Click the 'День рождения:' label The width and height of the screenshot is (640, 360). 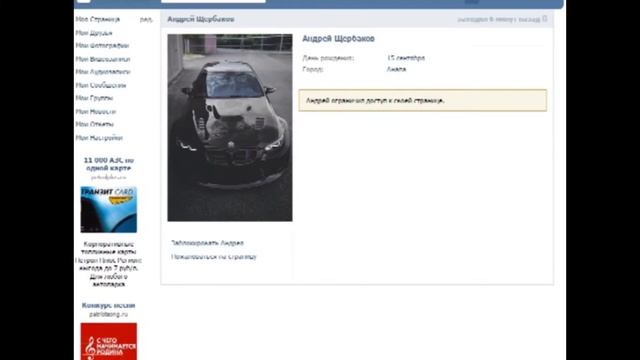(328, 58)
